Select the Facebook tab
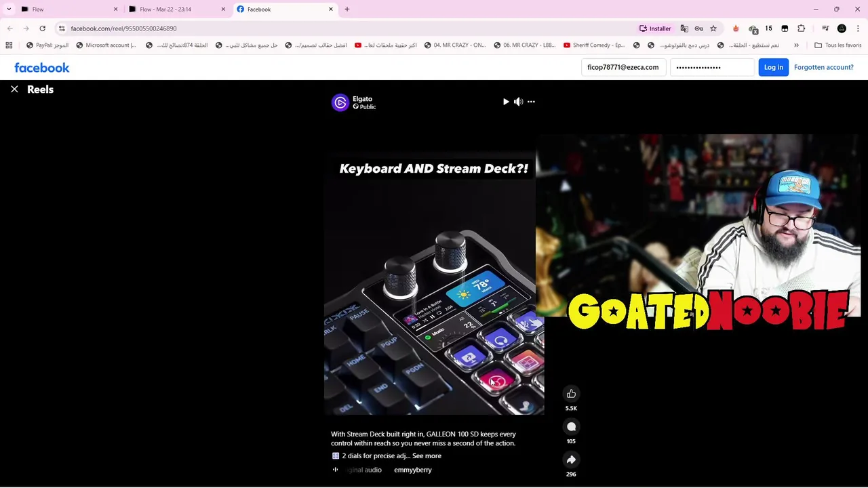The image size is (868, 488). (285, 9)
